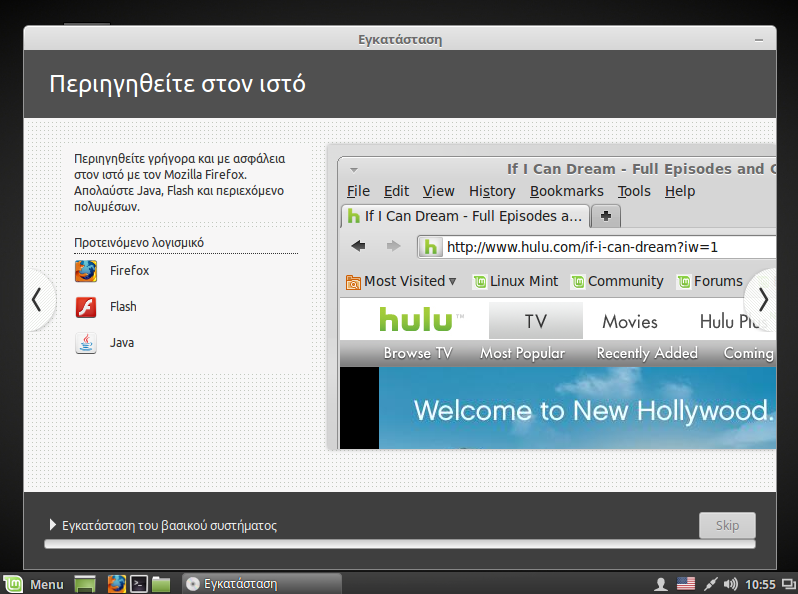This screenshot has width=798, height=594.
Task: Select the Εγκατάσταση taskbar window button
Action: tap(262, 584)
